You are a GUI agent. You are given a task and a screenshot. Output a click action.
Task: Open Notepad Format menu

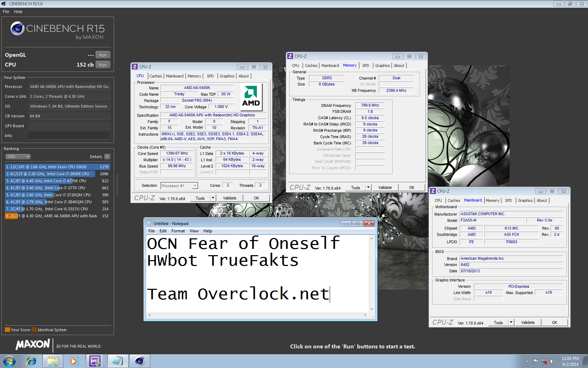click(x=178, y=231)
